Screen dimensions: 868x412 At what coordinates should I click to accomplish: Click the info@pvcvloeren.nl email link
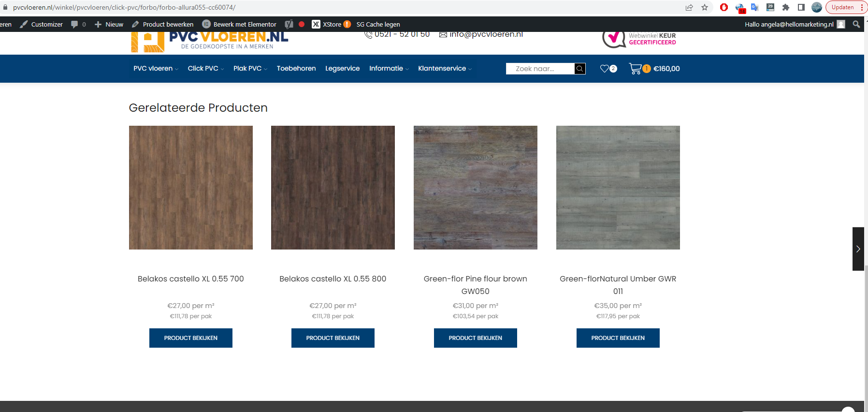(x=486, y=34)
